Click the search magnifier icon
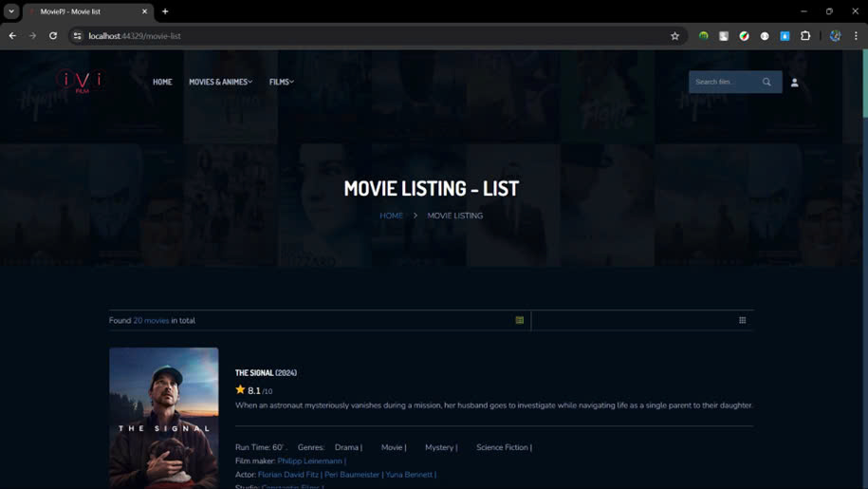The width and height of the screenshot is (868, 489). click(x=766, y=82)
